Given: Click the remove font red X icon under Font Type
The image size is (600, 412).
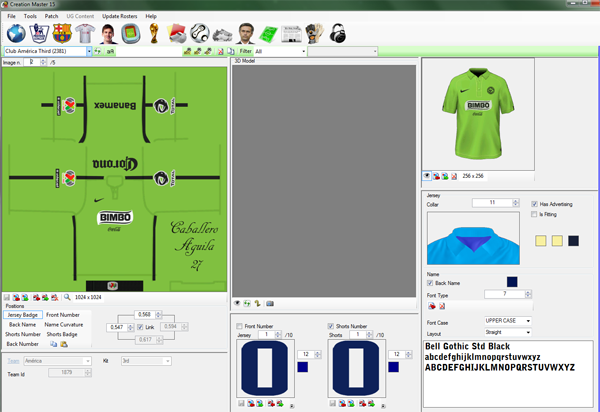Looking at the screenshot, I should point(442,306).
